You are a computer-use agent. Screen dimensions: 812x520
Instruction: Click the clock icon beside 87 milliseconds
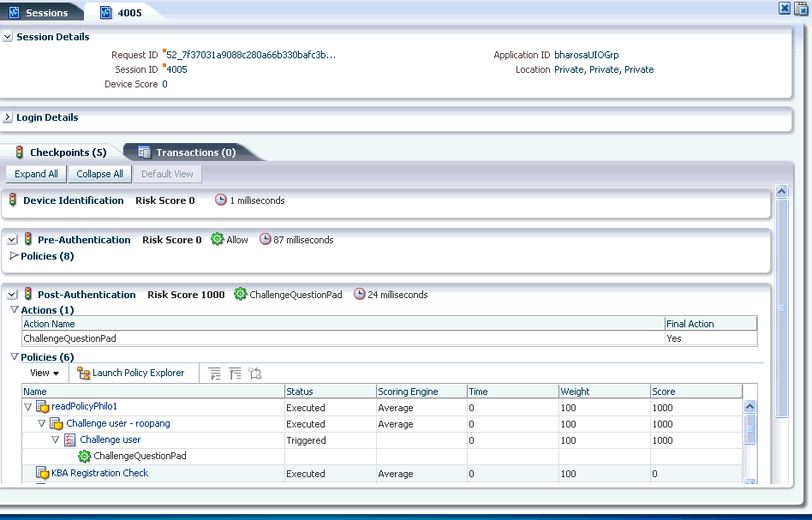[266, 239]
